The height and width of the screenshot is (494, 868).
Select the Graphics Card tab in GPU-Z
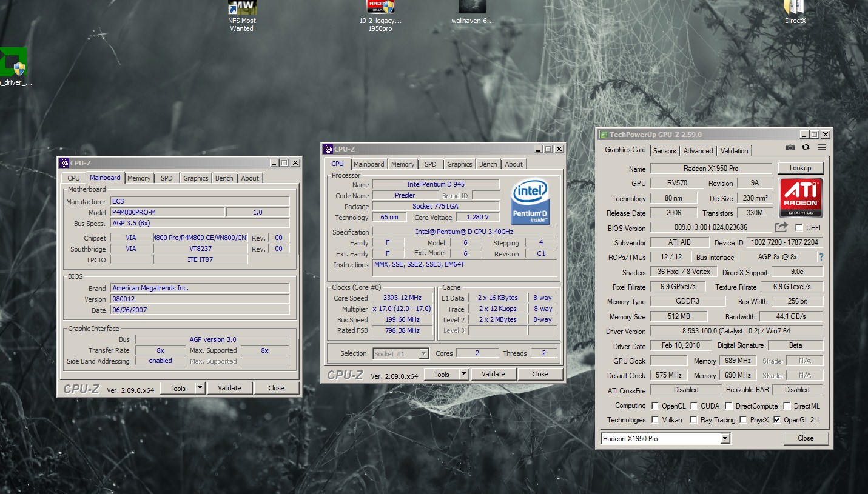pyautogui.click(x=625, y=150)
